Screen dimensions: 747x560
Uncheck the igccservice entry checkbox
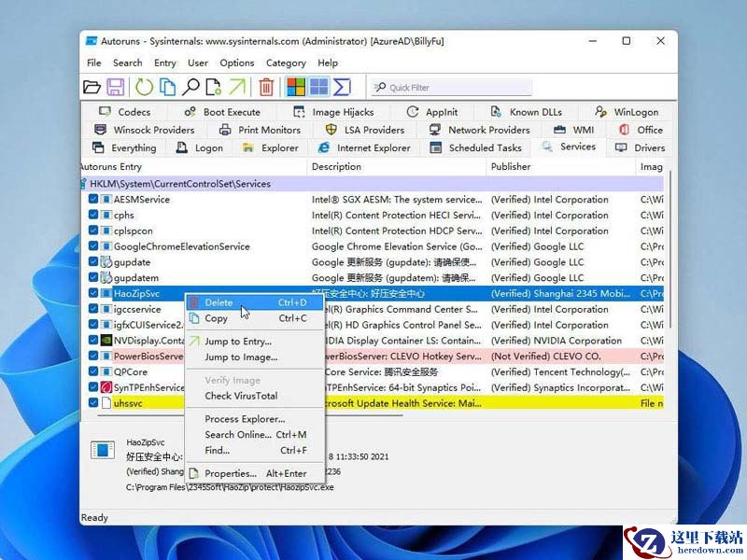click(x=93, y=309)
